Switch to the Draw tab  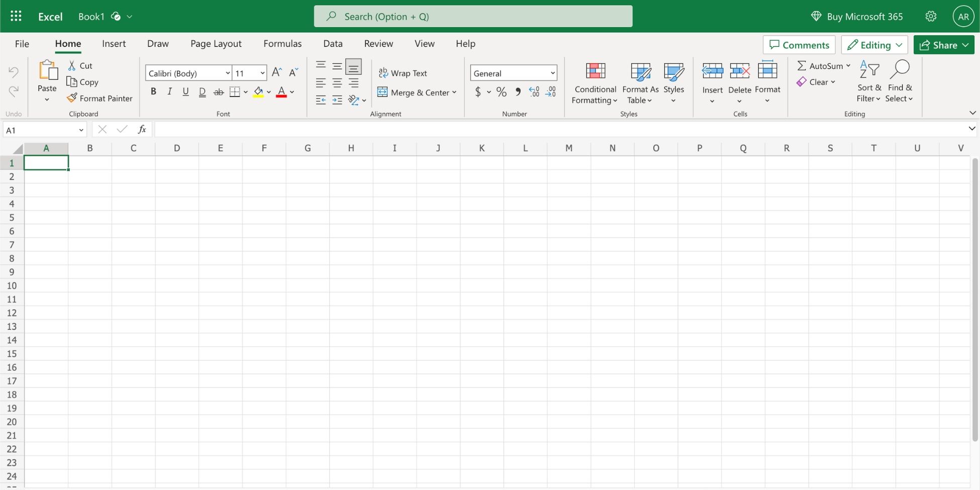(158, 44)
